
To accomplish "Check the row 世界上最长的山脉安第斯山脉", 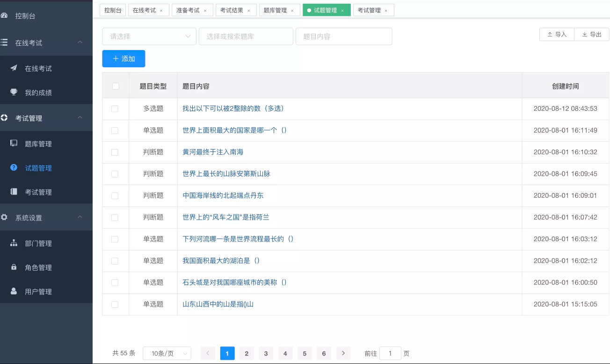I will (x=115, y=174).
